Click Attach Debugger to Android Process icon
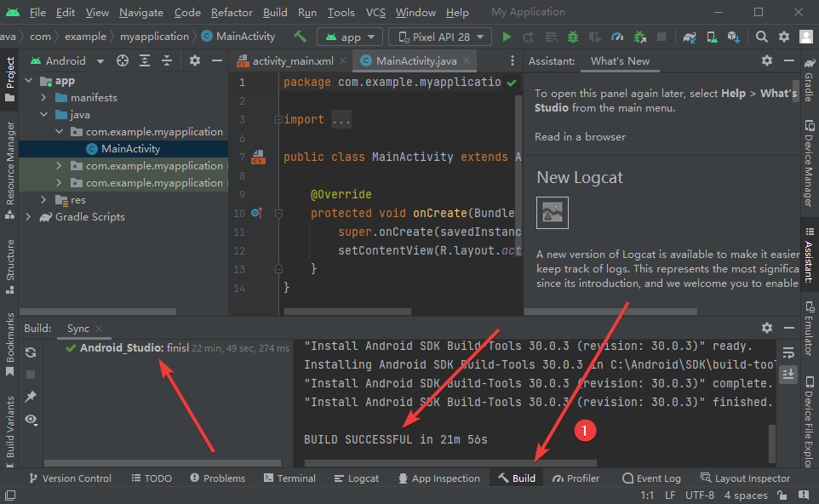Viewport: 819px width, 504px height. tap(640, 37)
